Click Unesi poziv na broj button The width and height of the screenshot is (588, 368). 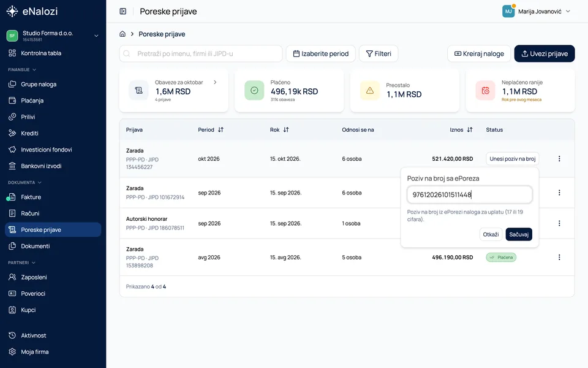(512, 159)
